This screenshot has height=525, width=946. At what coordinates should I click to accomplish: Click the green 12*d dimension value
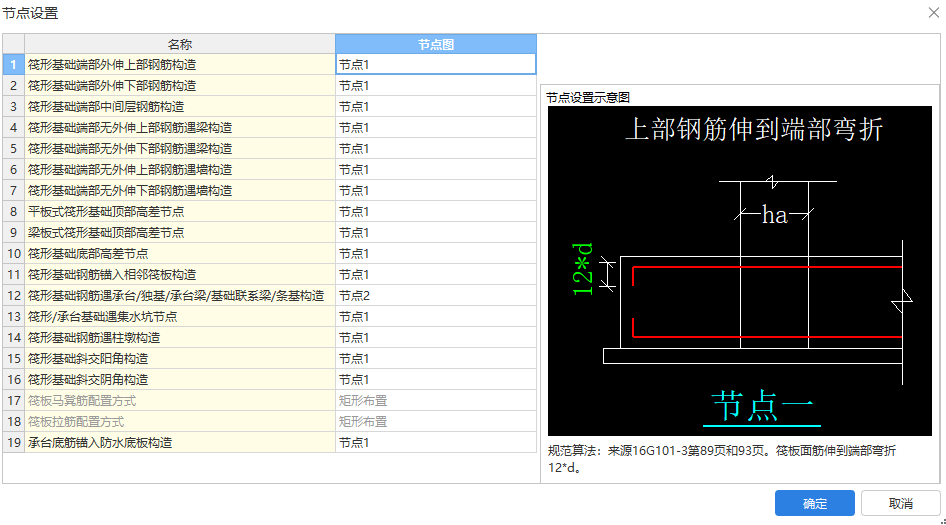(x=583, y=269)
